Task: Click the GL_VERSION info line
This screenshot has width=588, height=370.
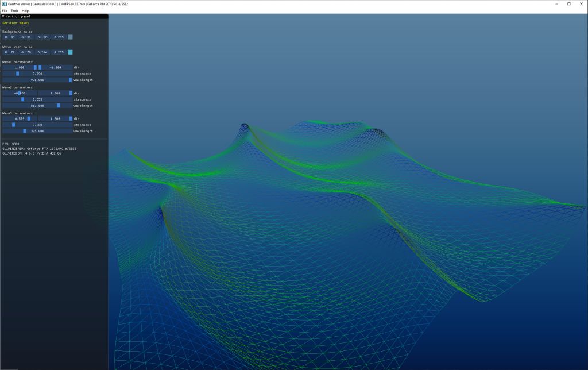Action: pos(32,153)
